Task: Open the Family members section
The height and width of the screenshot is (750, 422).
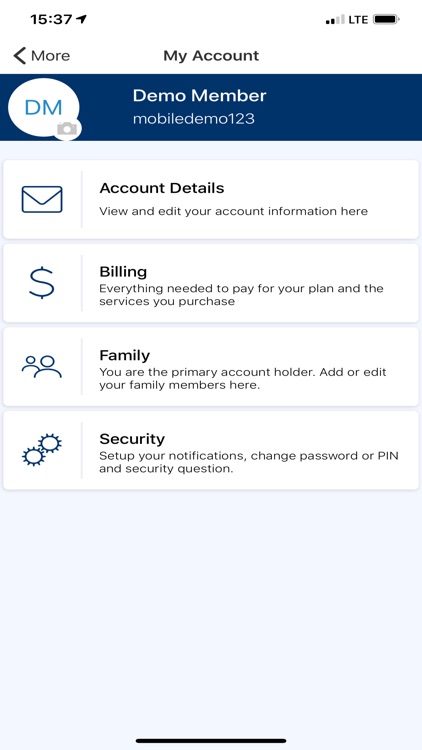Action: click(x=211, y=366)
